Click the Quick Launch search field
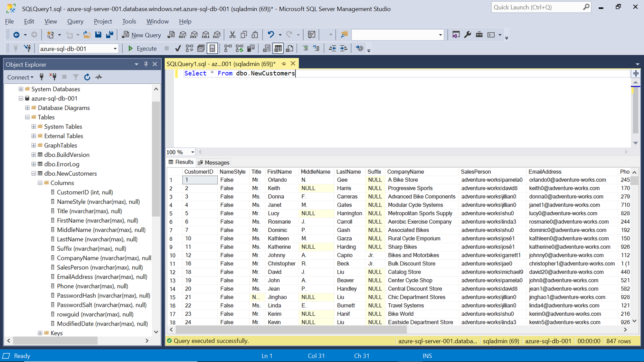 pyautogui.click(x=537, y=7)
